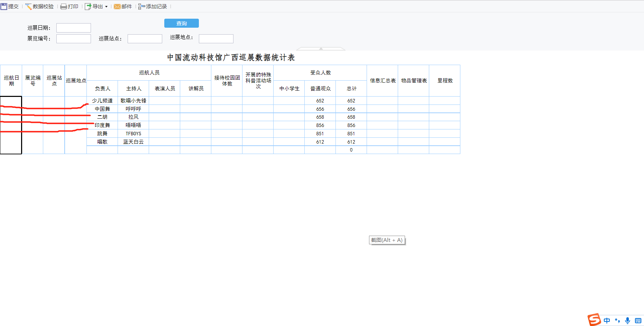Focus the 展览编号 input field
This screenshot has height=326, width=644.
click(x=74, y=39)
